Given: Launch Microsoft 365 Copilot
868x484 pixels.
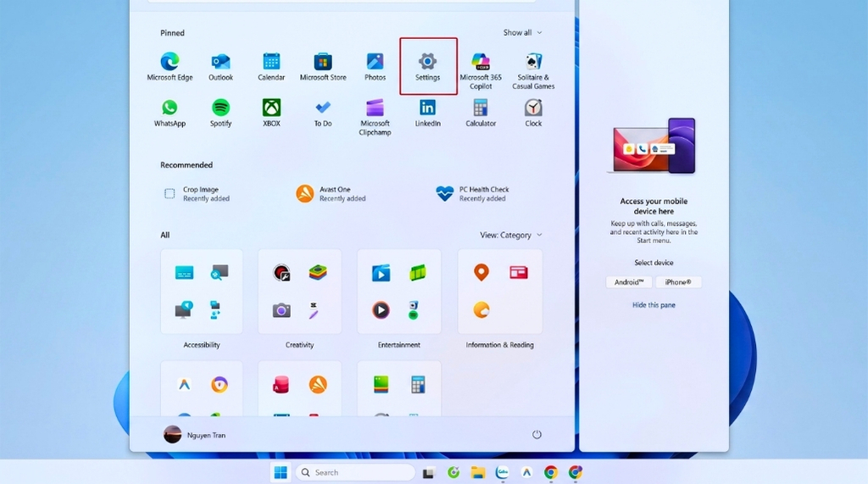Looking at the screenshot, I should [481, 70].
